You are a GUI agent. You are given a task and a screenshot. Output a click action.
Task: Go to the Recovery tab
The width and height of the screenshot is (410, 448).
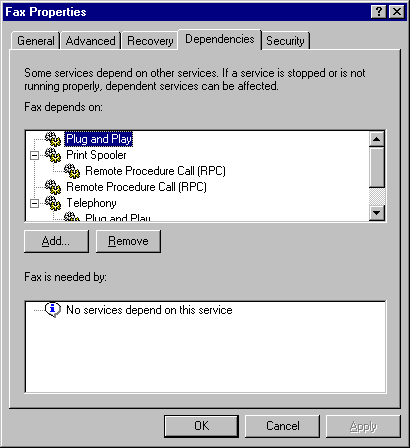150,41
